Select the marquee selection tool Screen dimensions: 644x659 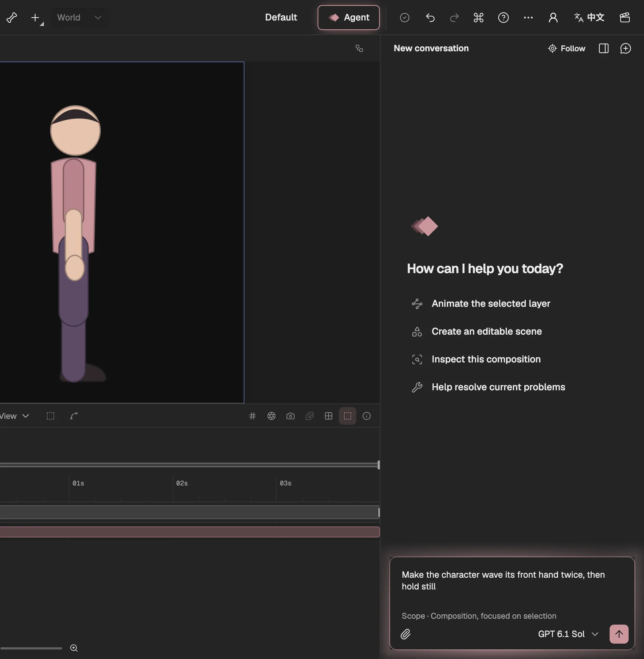pos(50,416)
